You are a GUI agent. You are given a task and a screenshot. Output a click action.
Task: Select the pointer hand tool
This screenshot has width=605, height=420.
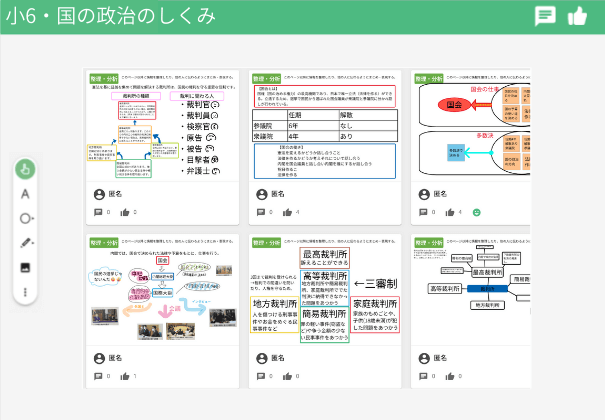[x=25, y=168]
